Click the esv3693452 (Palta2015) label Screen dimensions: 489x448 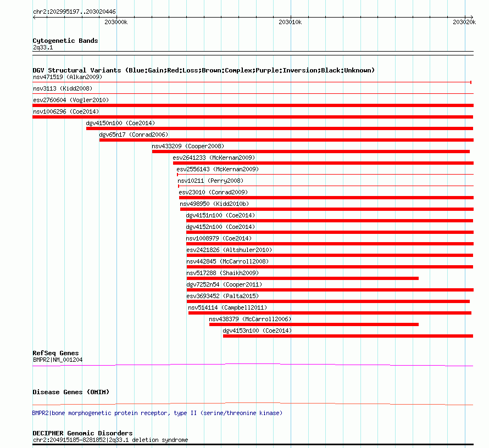(x=223, y=296)
